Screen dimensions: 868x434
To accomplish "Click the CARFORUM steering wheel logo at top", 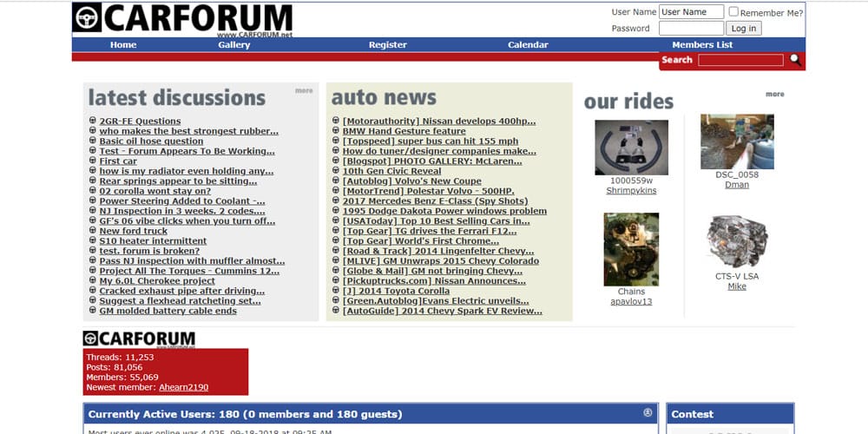I will click(87, 17).
